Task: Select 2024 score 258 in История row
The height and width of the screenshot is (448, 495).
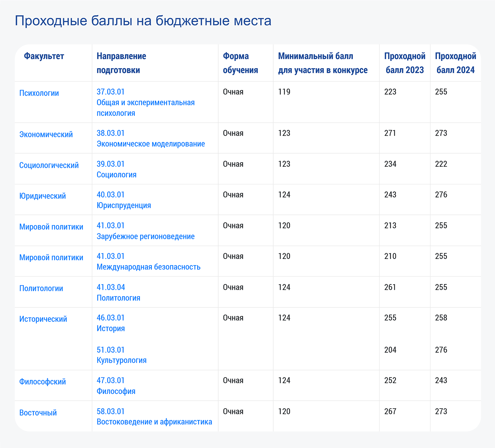Action: [441, 318]
